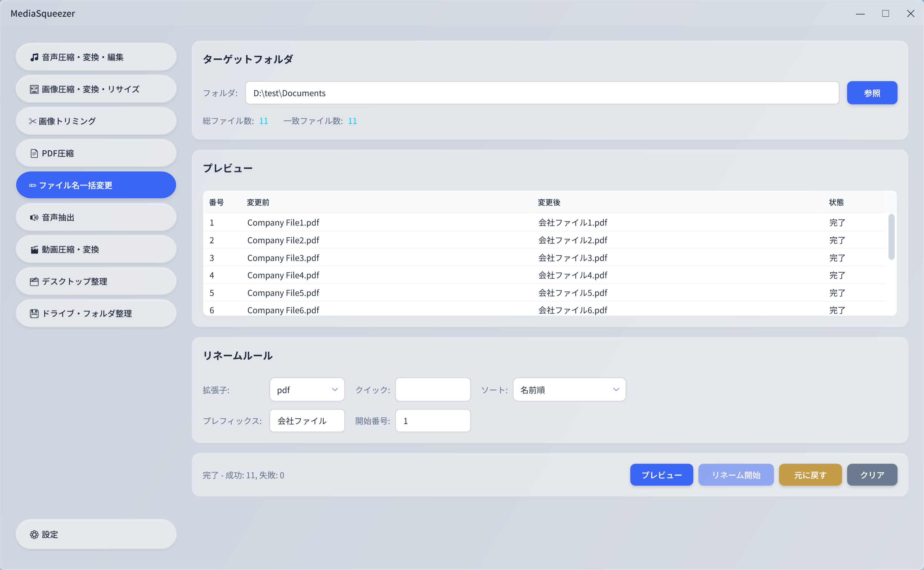924x570 pixels.
Task: Click the picture icon for image compression/resize
Action: tap(34, 89)
